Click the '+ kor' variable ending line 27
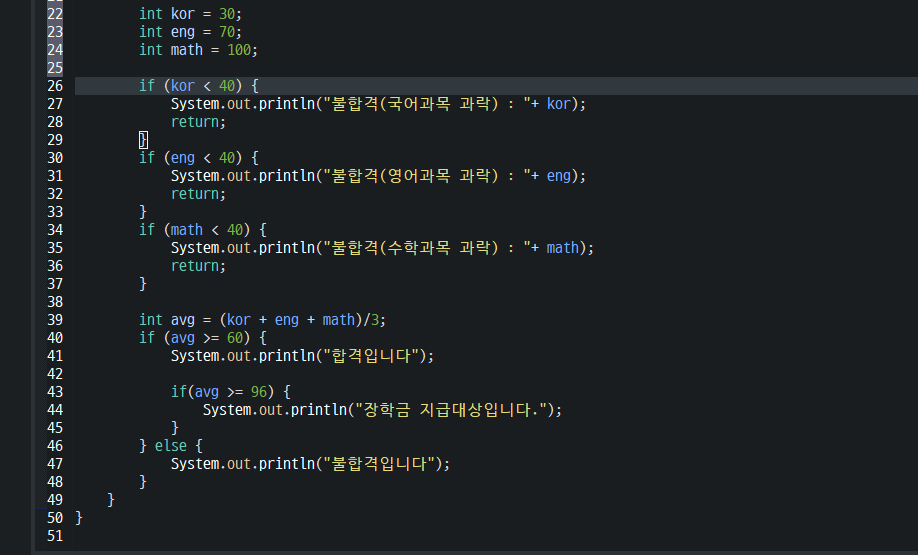918x555 pixels. (550, 104)
